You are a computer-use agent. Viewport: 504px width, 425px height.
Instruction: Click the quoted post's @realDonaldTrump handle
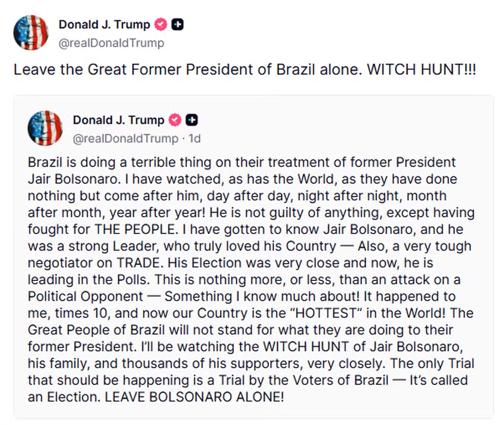(x=125, y=138)
